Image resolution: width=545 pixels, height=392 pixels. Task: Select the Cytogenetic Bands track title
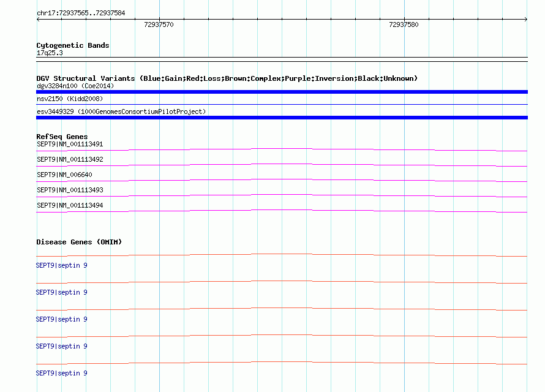[x=73, y=45]
